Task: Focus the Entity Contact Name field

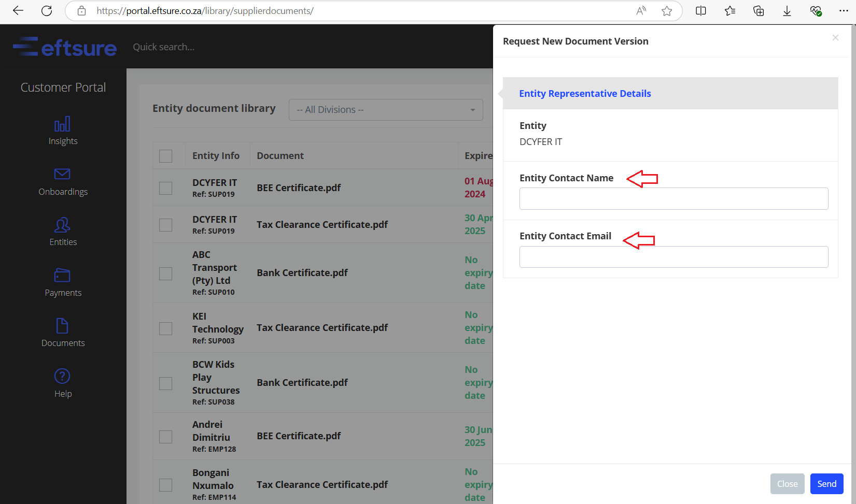Action: point(674,198)
